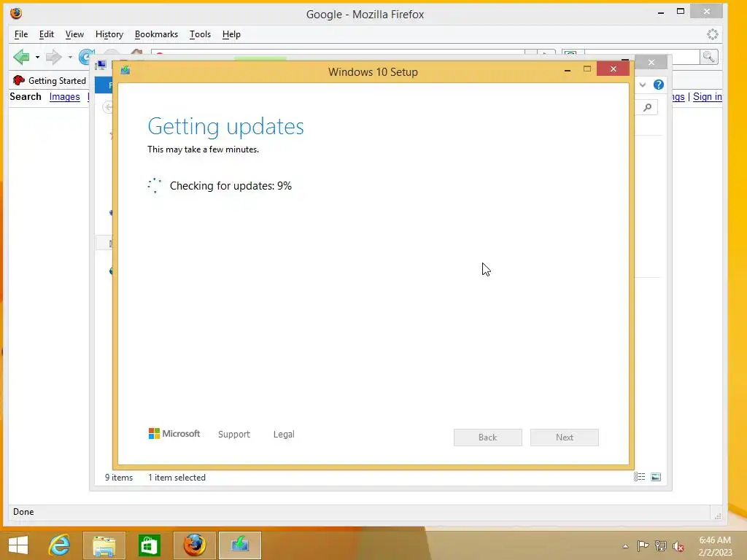Click the Sign in link on Google
The height and width of the screenshot is (560, 747).
(708, 97)
